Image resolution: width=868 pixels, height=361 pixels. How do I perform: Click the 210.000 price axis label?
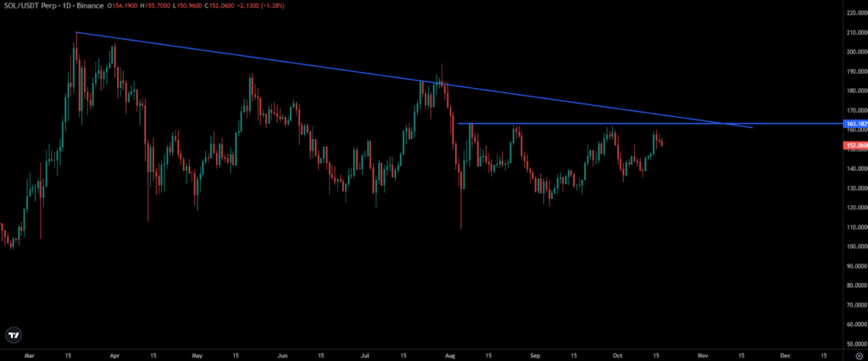pyautogui.click(x=856, y=32)
